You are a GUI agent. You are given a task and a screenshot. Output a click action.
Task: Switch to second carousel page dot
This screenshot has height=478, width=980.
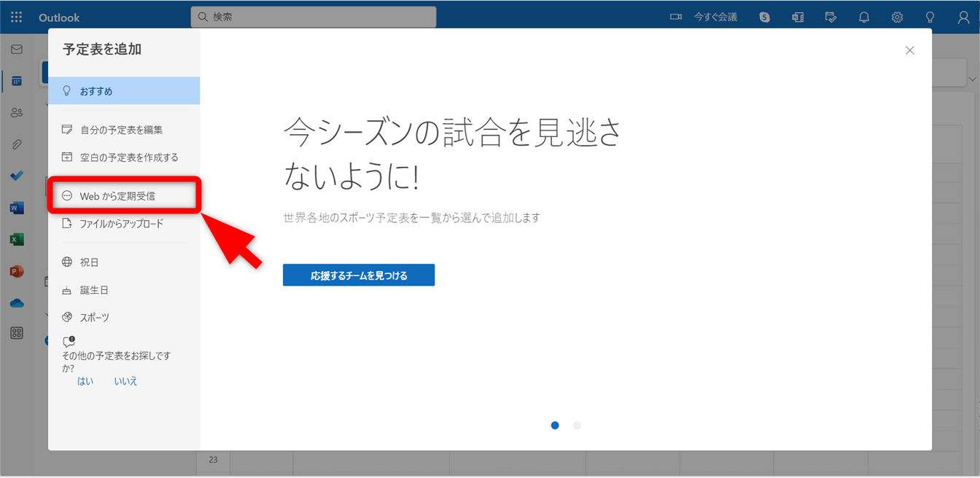[x=577, y=426]
